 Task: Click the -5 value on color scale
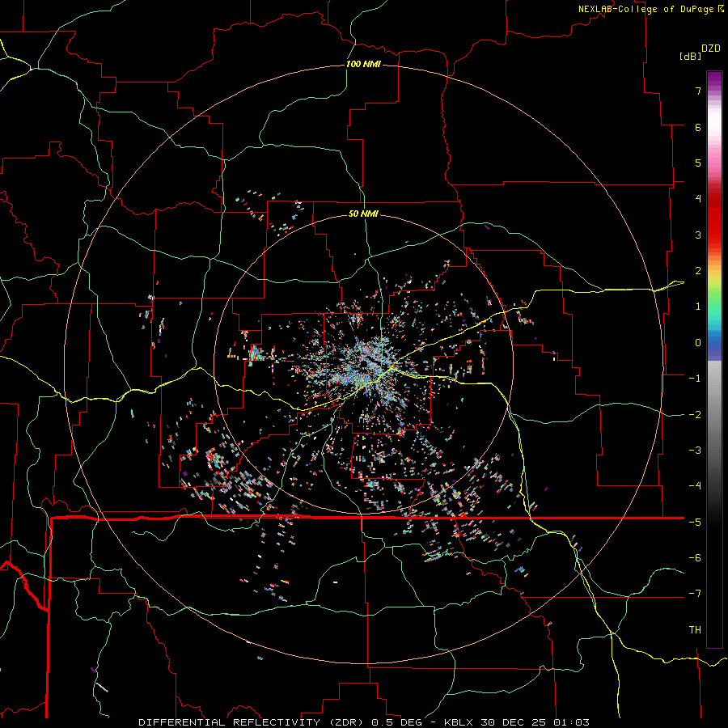pos(695,523)
